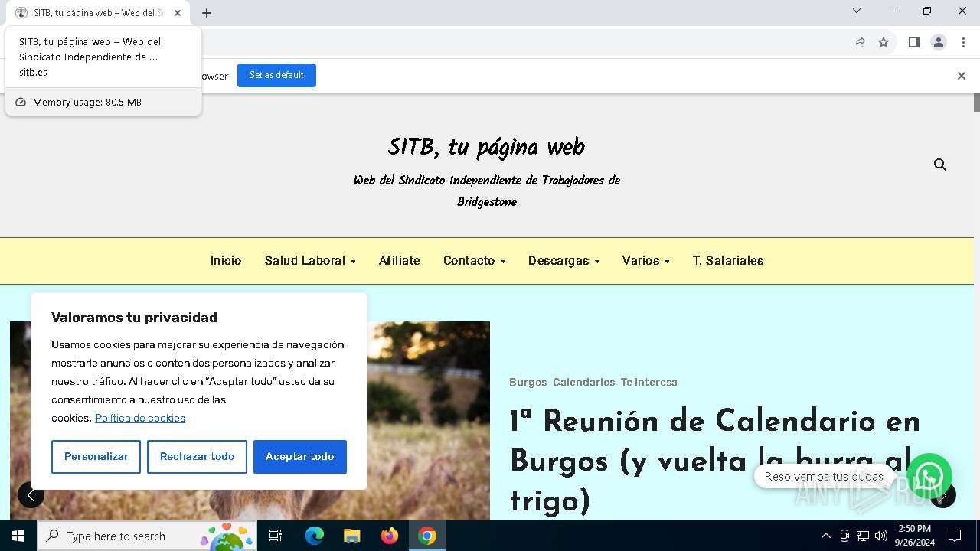Image resolution: width=980 pixels, height=551 pixels.
Task: Expand the Contacto dropdown menu
Action: (x=474, y=261)
